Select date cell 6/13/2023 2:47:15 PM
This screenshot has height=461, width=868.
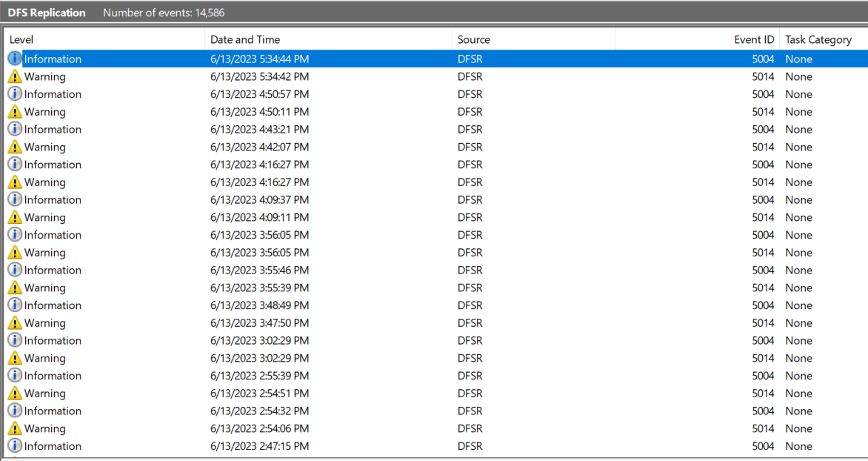[260, 446]
